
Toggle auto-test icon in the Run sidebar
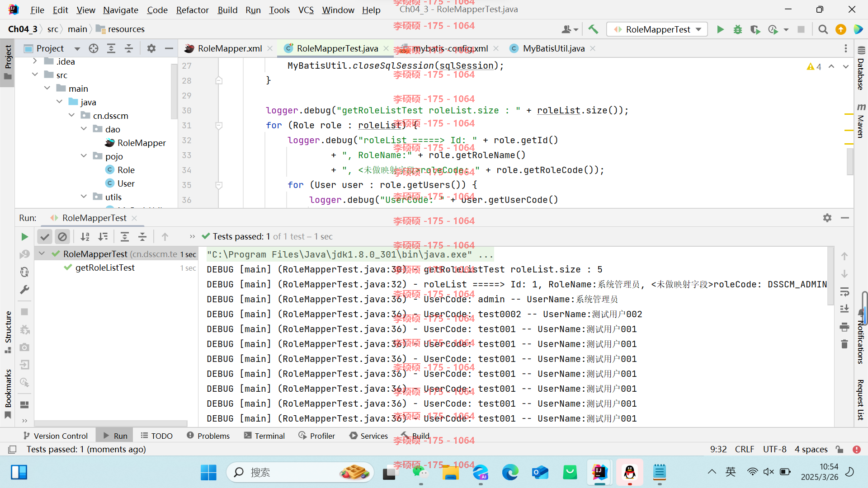point(24,272)
